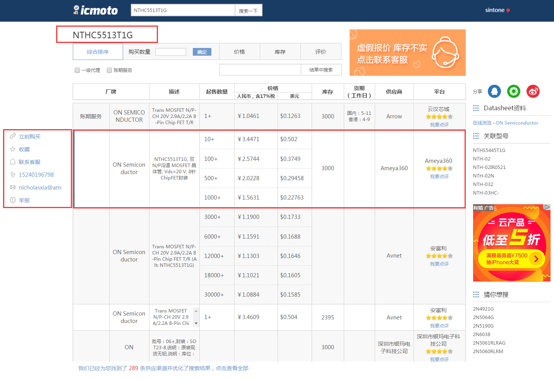Click the up arrow in the description scroll box

pyautogui.click(x=196, y=311)
